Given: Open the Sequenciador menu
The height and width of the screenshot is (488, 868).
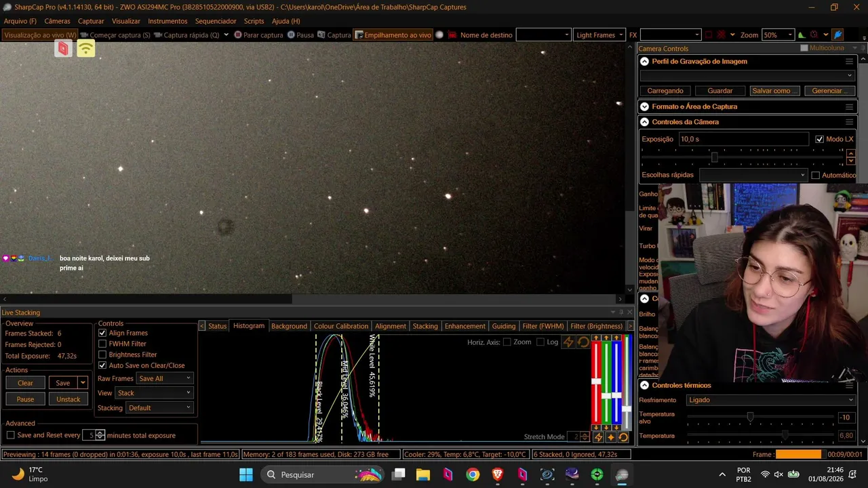Looking at the screenshot, I should click(x=216, y=21).
